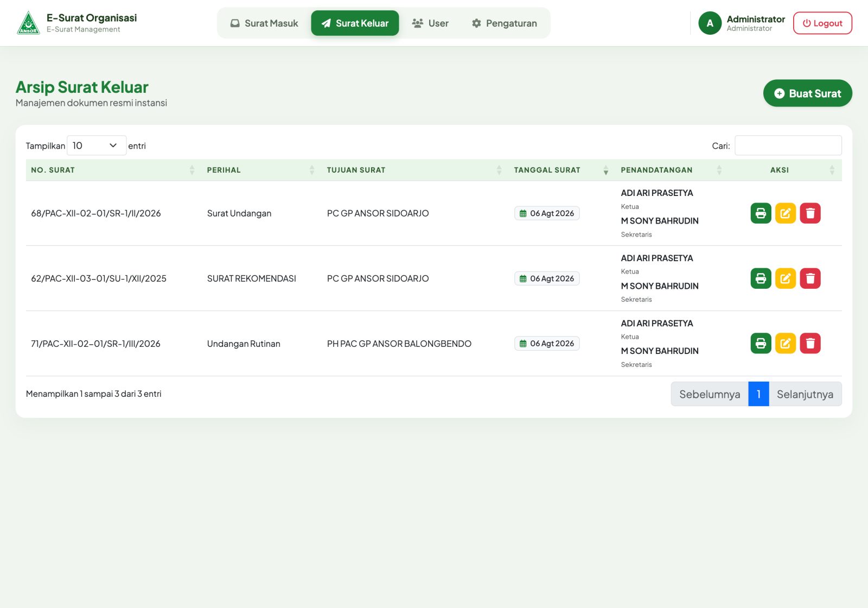The height and width of the screenshot is (608, 868).
Task: Open the Tampilkan entries dropdown
Action: pyautogui.click(x=97, y=145)
